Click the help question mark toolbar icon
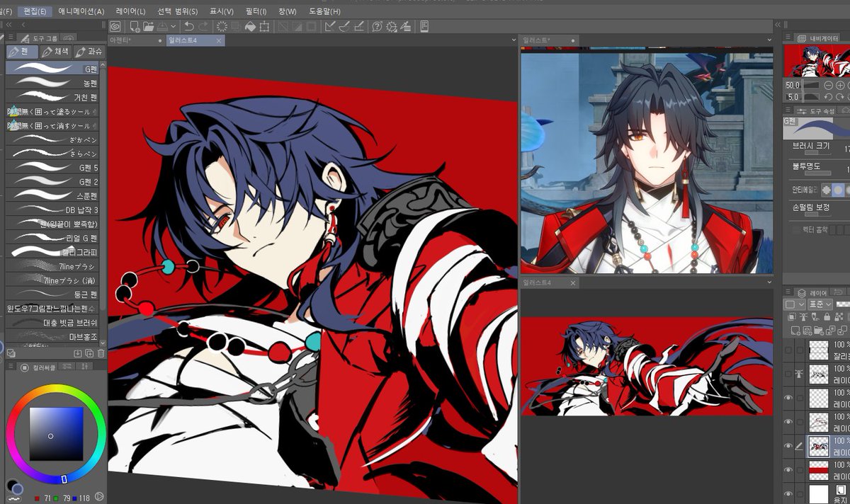Image resolution: width=850 pixels, height=504 pixels. (x=377, y=26)
